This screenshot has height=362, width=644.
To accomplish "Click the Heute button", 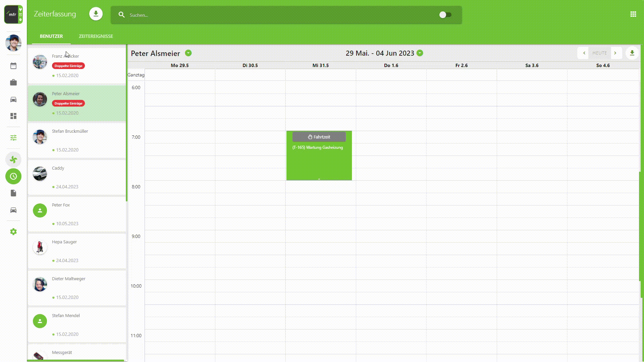I will click(599, 53).
